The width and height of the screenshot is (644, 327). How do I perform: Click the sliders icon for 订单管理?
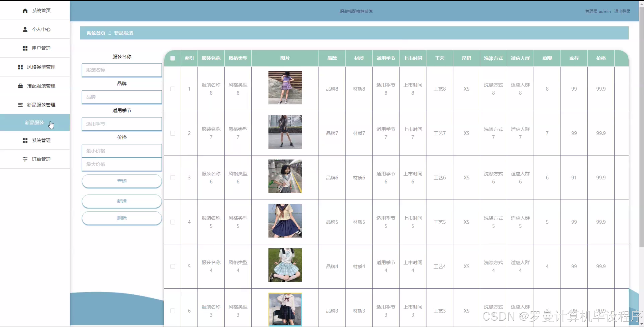(x=25, y=159)
